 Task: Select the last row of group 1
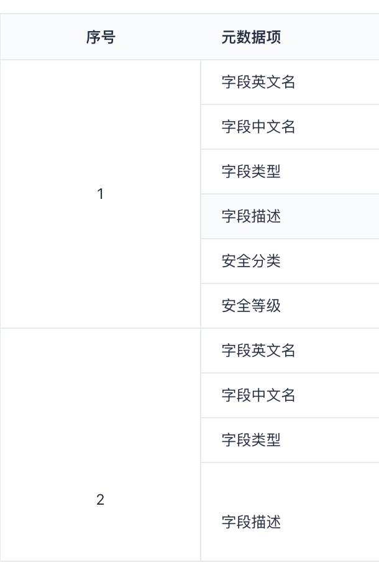point(290,306)
